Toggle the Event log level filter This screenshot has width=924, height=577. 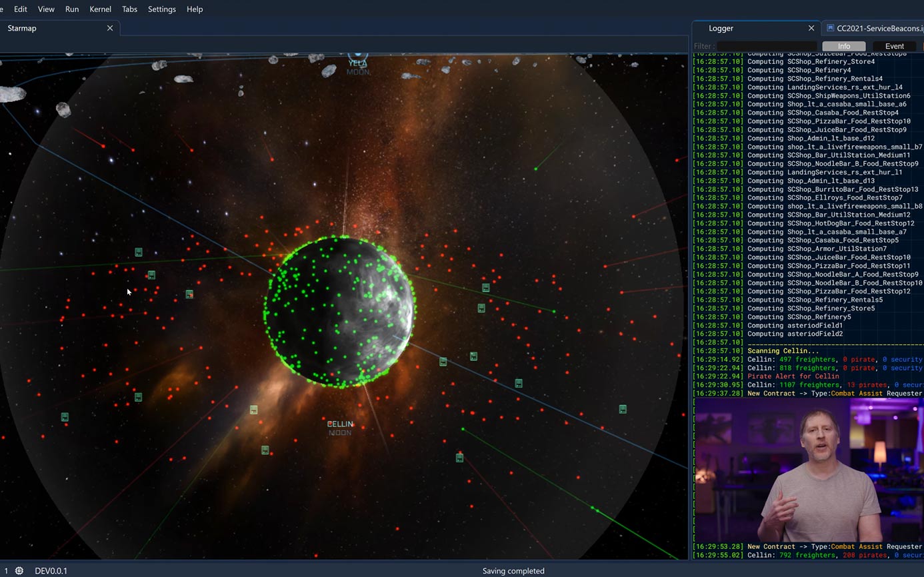pyautogui.click(x=895, y=46)
